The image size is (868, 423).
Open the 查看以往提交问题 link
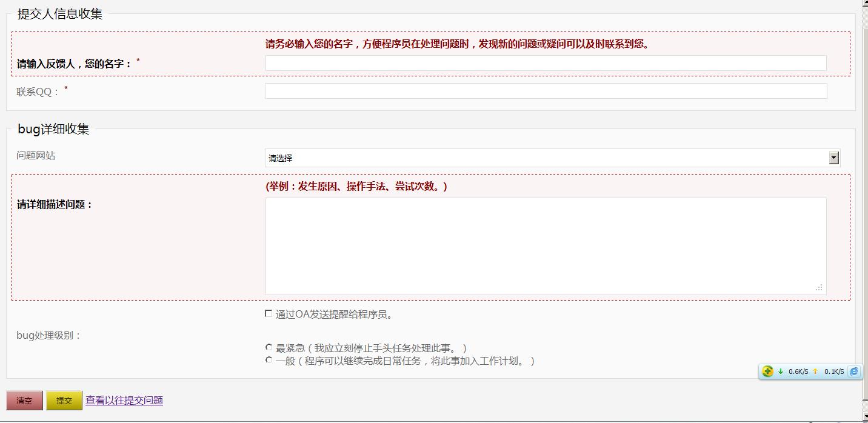click(x=124, y=401)
